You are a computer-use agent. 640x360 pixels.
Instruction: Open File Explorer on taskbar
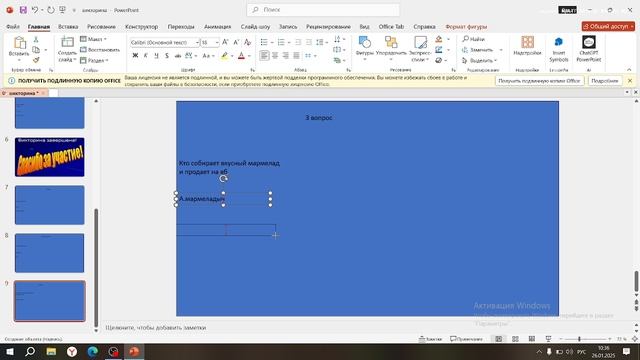coord(51,351)
